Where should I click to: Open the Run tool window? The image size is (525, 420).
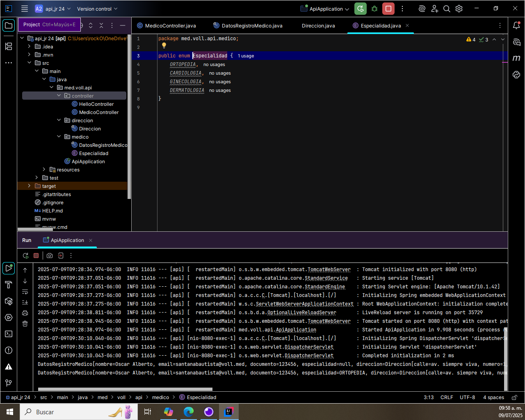click(x=9, y=268)
